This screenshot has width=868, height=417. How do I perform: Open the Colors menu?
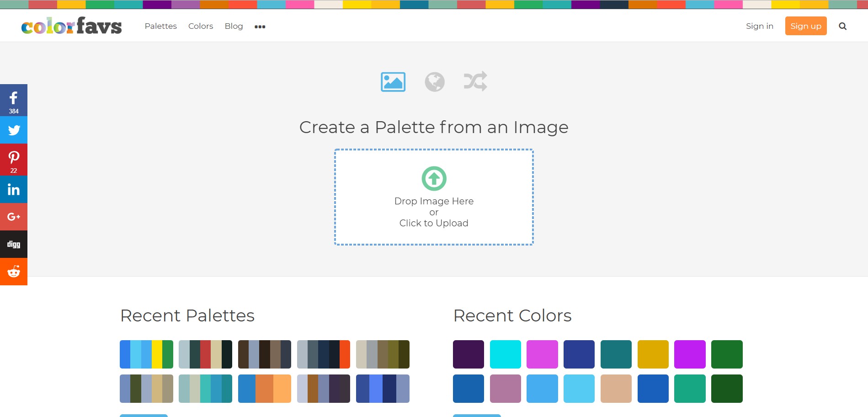tap(200, 26)
